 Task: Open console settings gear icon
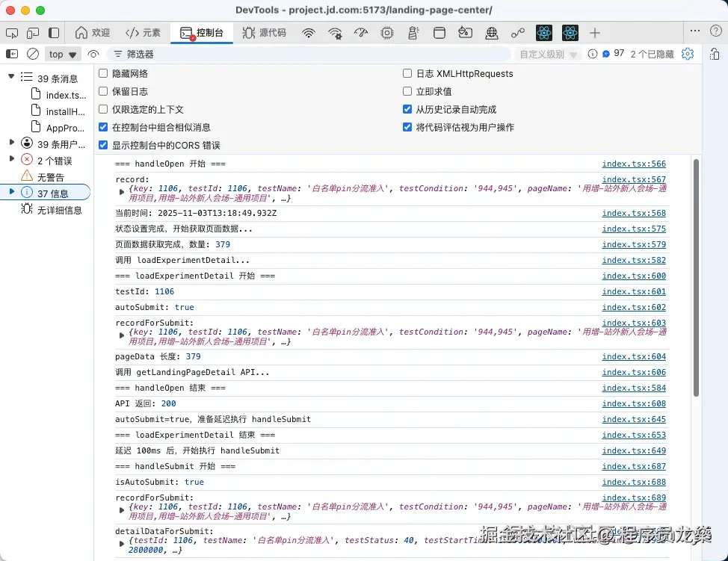coord(688,54)
